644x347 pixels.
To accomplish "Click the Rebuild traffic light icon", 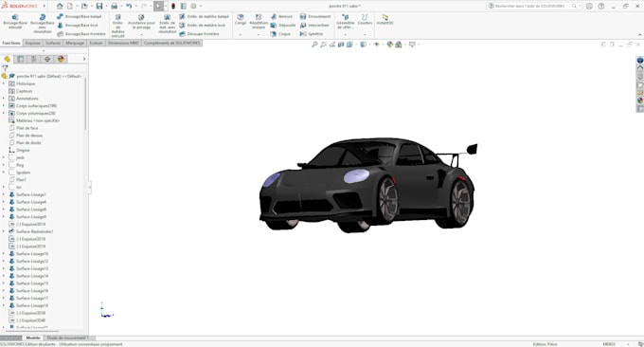I will [x=173, y=7].
